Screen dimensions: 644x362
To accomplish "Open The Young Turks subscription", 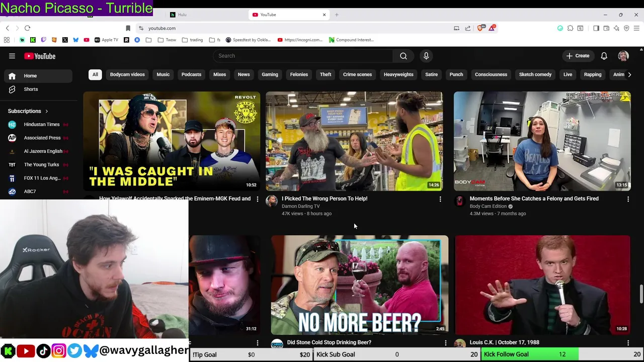I will click(38, 164).
